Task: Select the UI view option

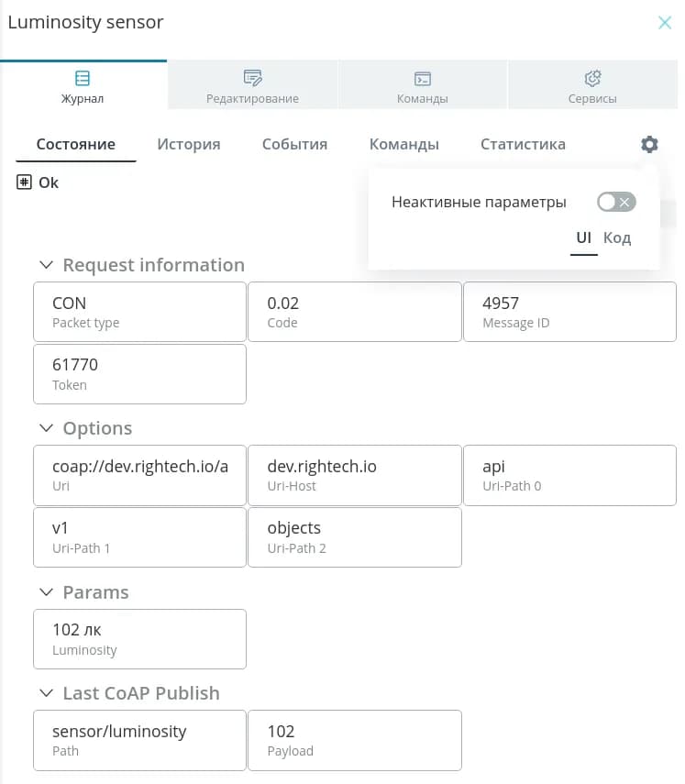Action: tap(583, 238)
